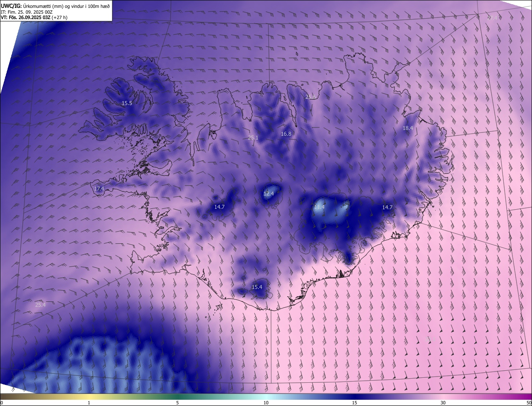Click the faint 27.4 value label
Image resolution: width=532 pixels, height=406 pixels.
tap(492, 18)
